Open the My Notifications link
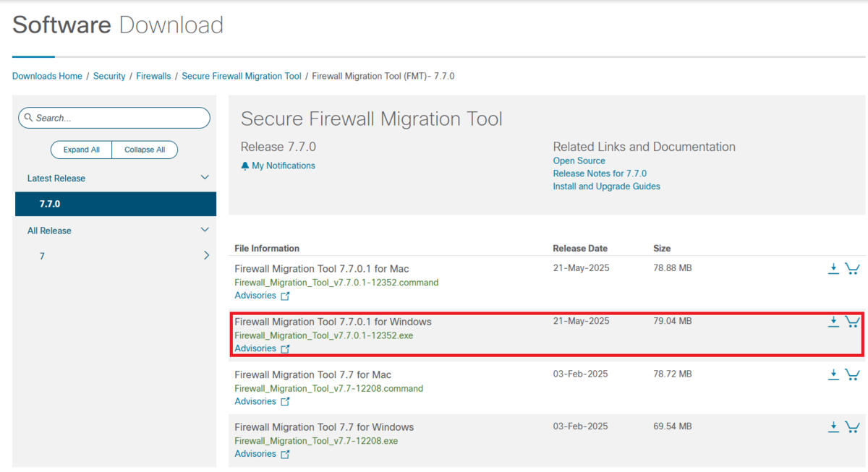Screen dimensions: 868x472 284,166
